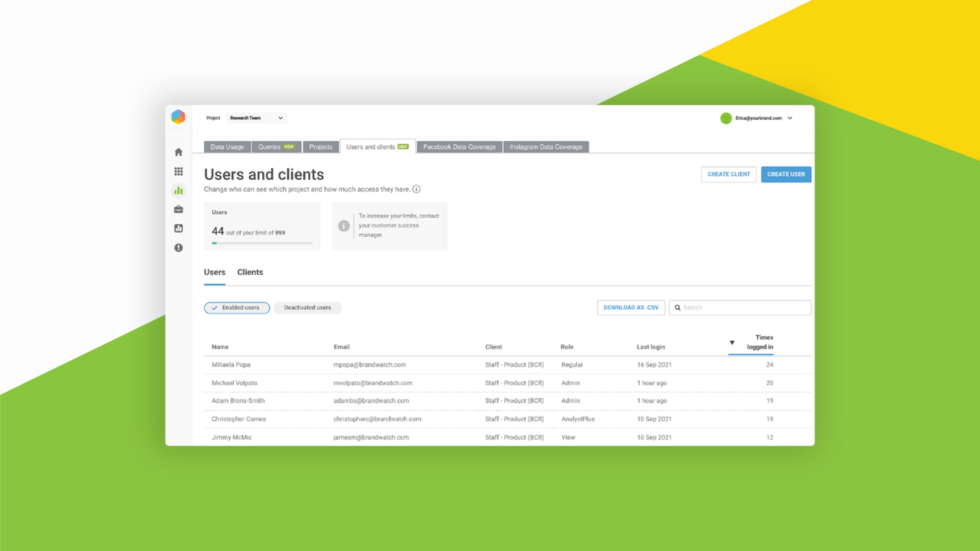Open the apps grid icon in the sidebar
Viewport: 980px width, 551px height.
pos(178,171)
